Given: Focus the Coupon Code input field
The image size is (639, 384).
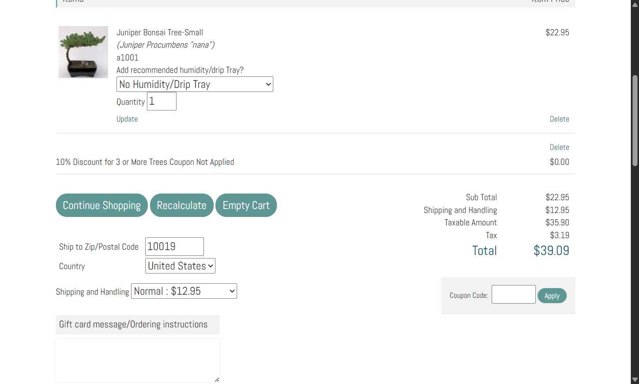Looking at the screenshot, I should 513,295.
